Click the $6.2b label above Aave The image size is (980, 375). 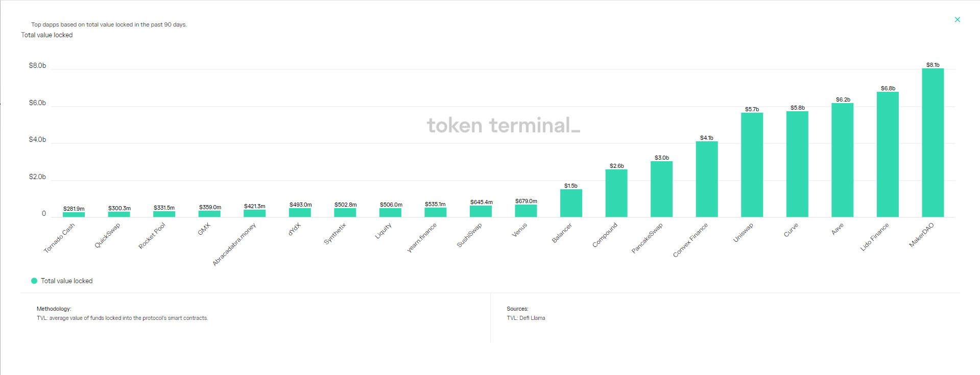click(x=843, y=99)
